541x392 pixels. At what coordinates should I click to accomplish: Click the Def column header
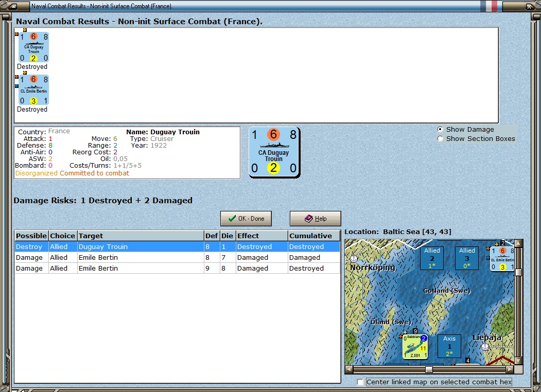click(212, 236)
